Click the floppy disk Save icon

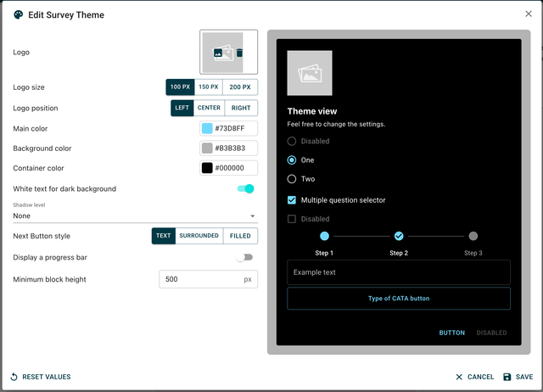(x=507, y=377)
